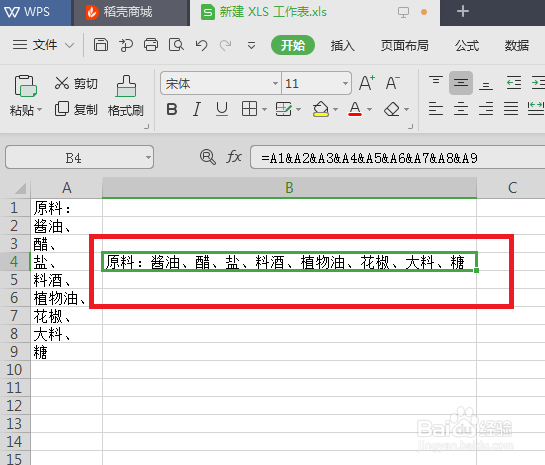Increase font size with A+ icon
Screen dimensions: 545x465
tap(367, 83)
